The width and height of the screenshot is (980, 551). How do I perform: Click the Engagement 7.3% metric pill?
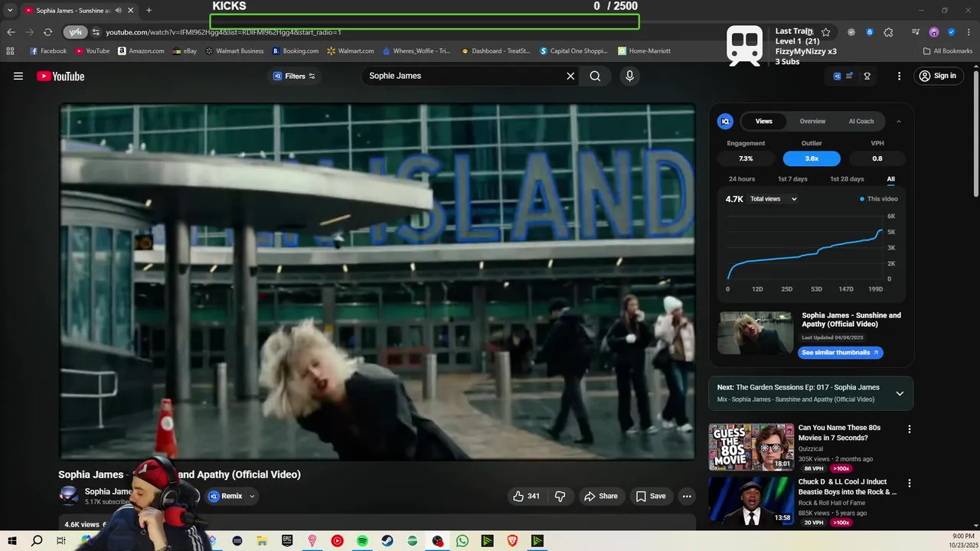tap(746, 158)
